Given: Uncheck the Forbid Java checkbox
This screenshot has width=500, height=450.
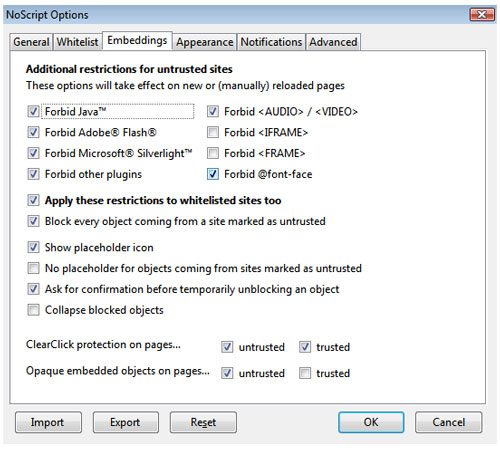Looking at the screenshot, I should click(x=33, y=111).
